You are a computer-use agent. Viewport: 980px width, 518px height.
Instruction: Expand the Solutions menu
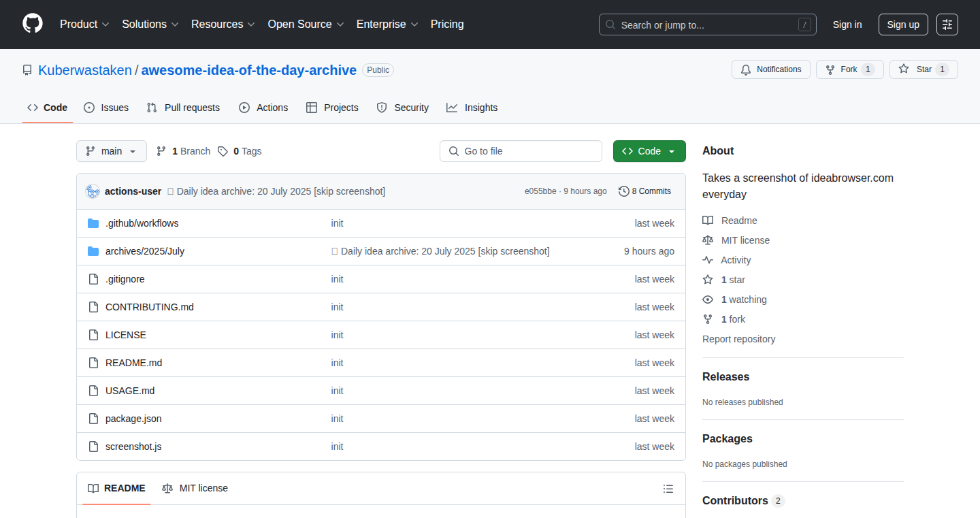click(x=150, y=24)
